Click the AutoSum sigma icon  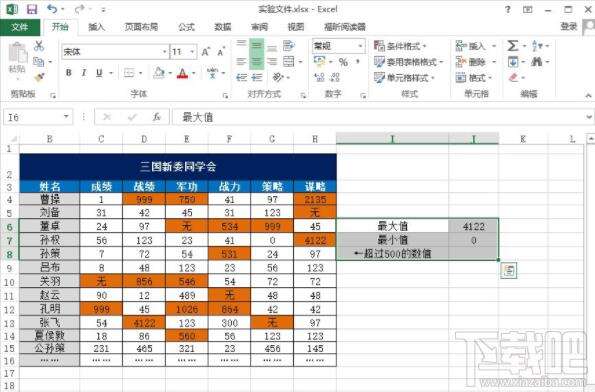513,46
